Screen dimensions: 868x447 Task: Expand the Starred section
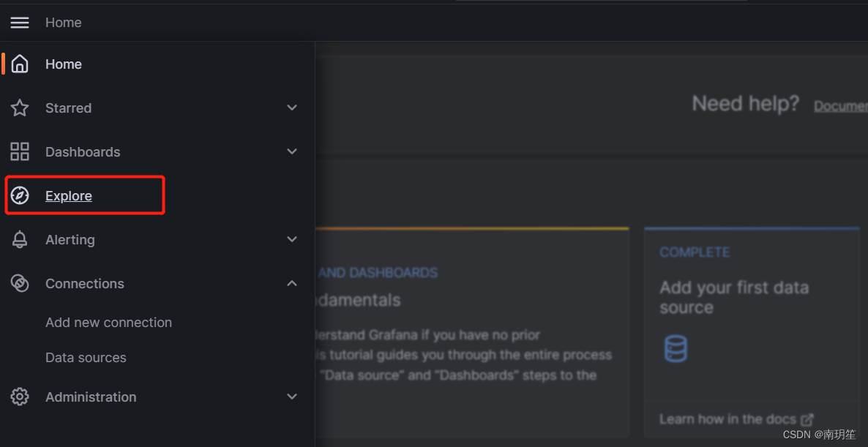click(292, 108)
